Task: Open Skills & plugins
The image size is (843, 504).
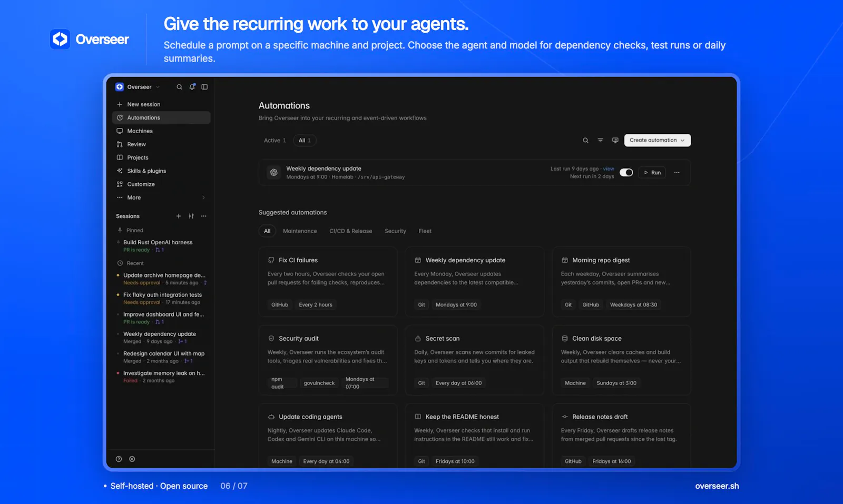Action: click(161, 171)
